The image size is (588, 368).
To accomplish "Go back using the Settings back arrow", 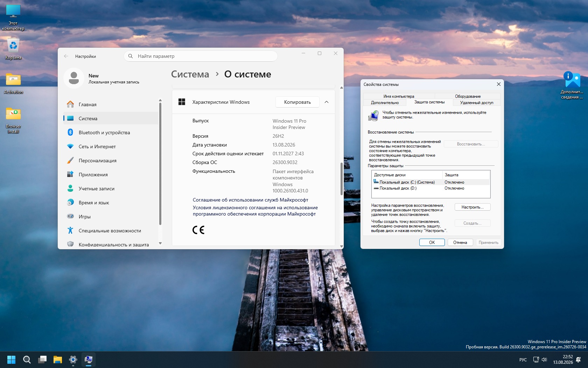I will click(x=66, y=56).
